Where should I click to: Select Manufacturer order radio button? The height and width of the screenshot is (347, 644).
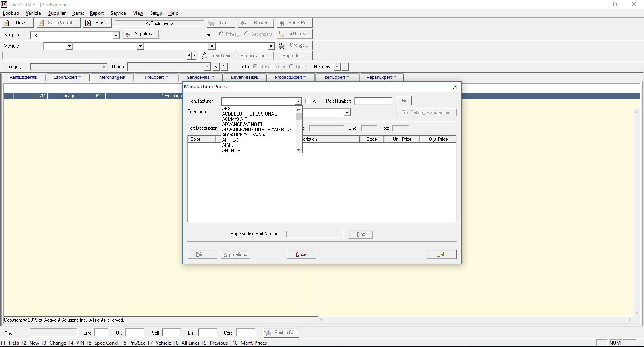pos(255,66)
